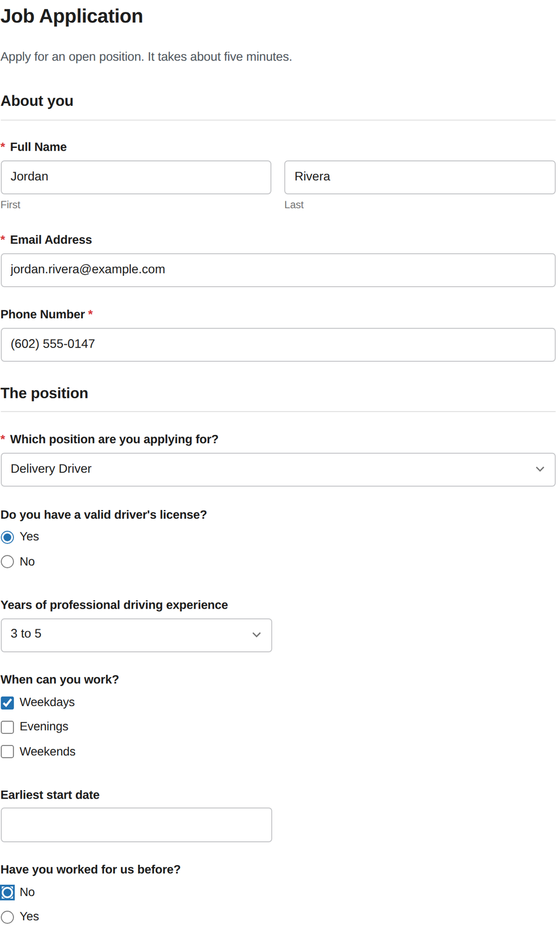Image resolution: width=560 pixels, height=932 pixels.
Task: Click the Last name field containing Rivera
Action: [420, 177]
